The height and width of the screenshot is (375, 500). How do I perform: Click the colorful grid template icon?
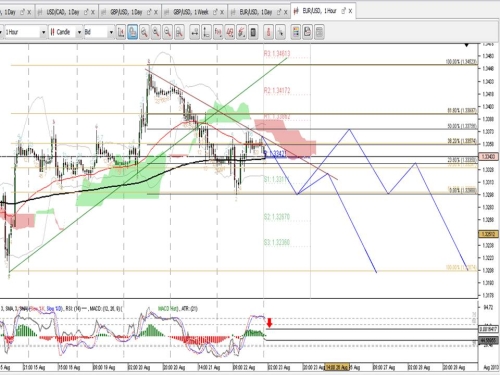point(296,32)
